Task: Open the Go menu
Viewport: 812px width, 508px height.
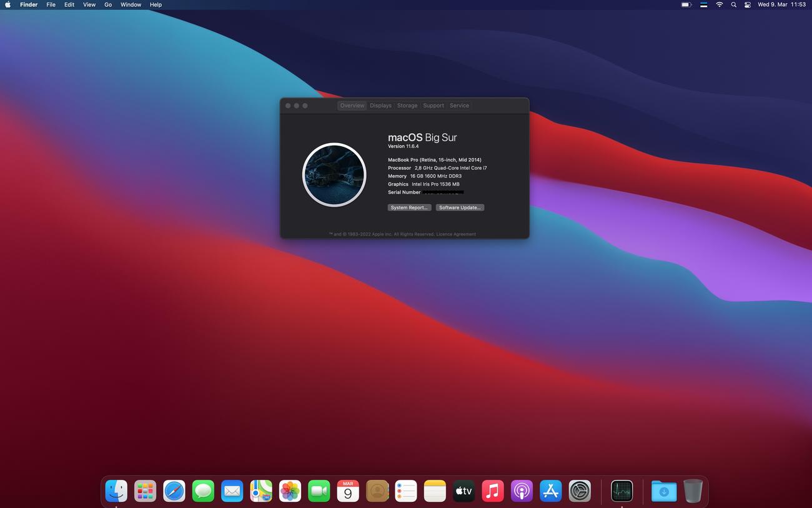Action: click(108, 4)
